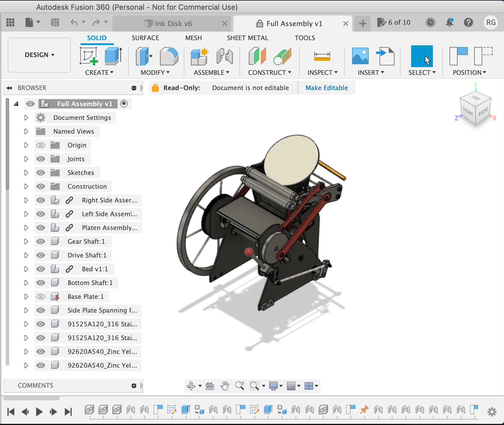Hide the Construction folder

point(41,186)
